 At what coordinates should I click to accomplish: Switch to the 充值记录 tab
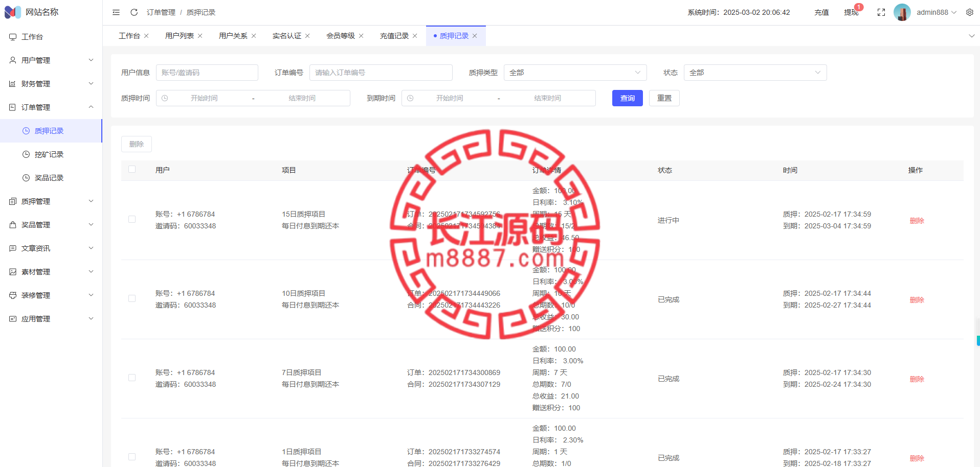[x=394, y=36]
